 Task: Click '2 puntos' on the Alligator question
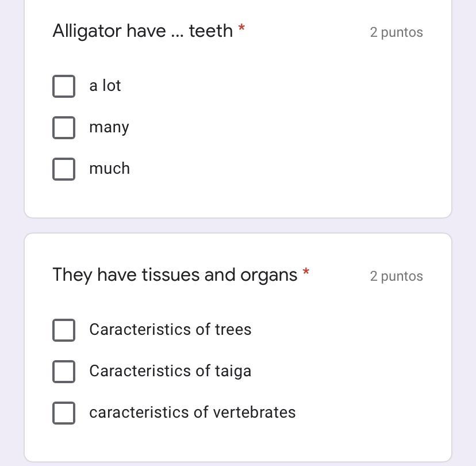(396, 32)
